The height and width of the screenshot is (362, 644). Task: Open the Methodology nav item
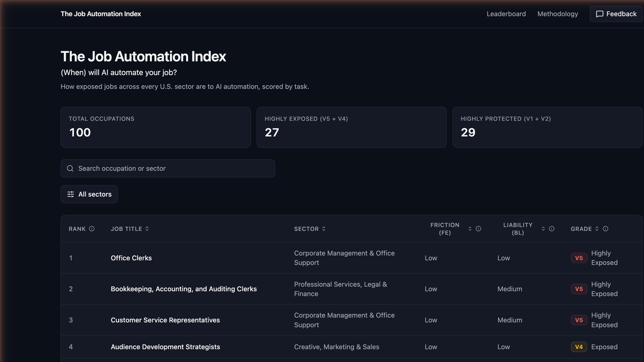[557, 14]
